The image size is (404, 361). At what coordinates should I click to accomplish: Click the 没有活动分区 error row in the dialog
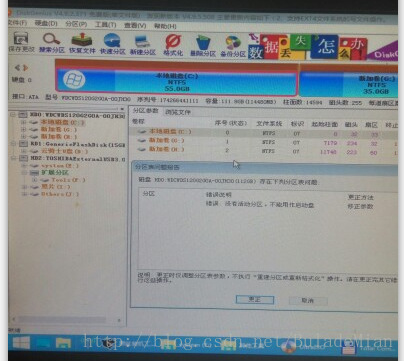click(x=267, y=205)
